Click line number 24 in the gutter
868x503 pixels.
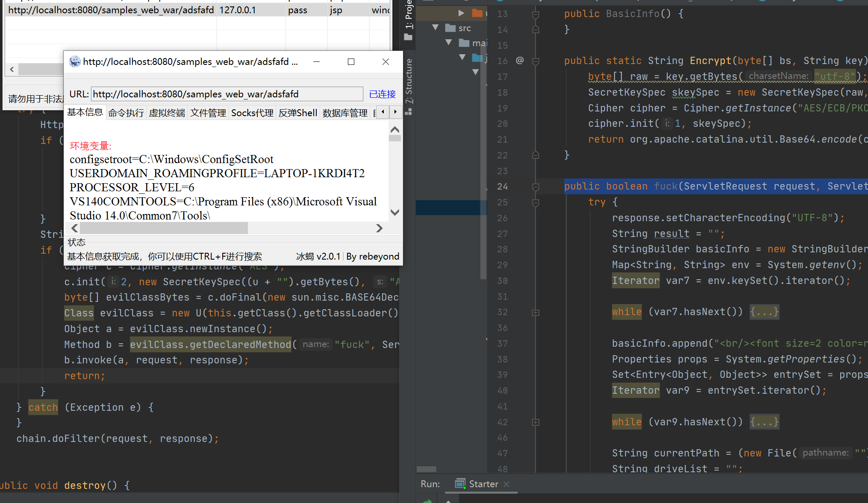click(503, 187)
